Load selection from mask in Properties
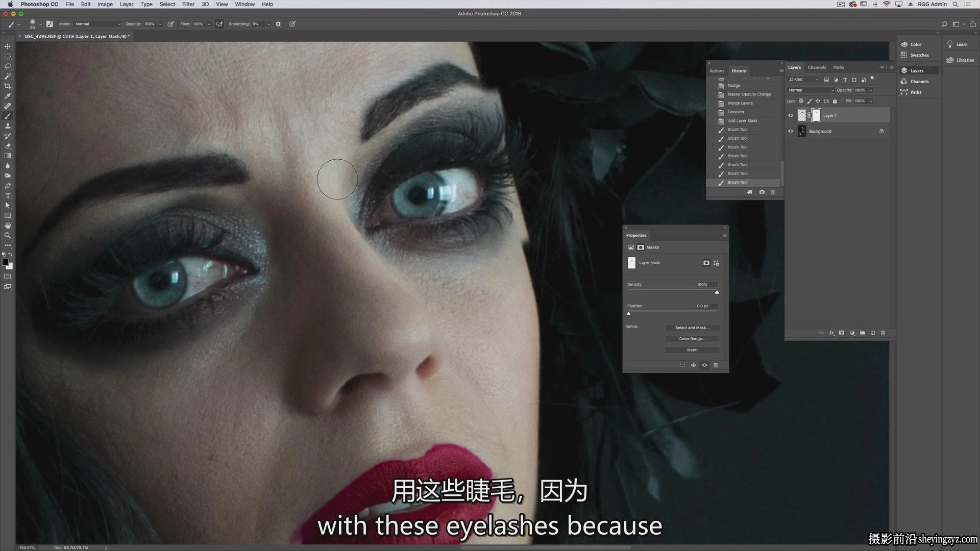This screenshot has width=980, height=551. (682, 365)
